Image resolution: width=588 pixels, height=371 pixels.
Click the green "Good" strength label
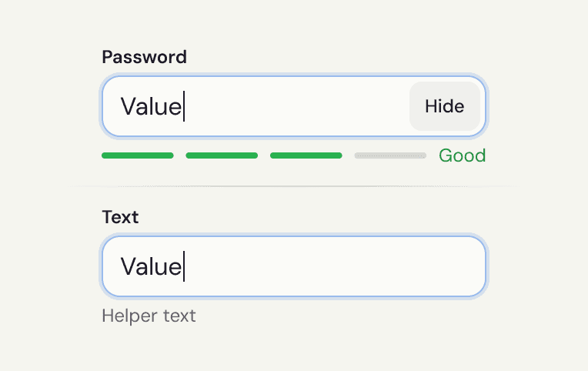pyautogui.click(x=463, y=155)
